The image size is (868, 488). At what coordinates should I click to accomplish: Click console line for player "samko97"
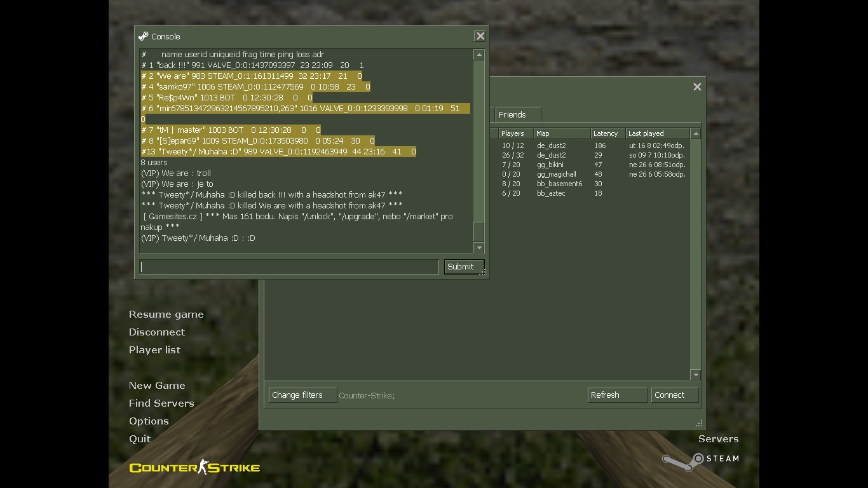tap(255, 87)
